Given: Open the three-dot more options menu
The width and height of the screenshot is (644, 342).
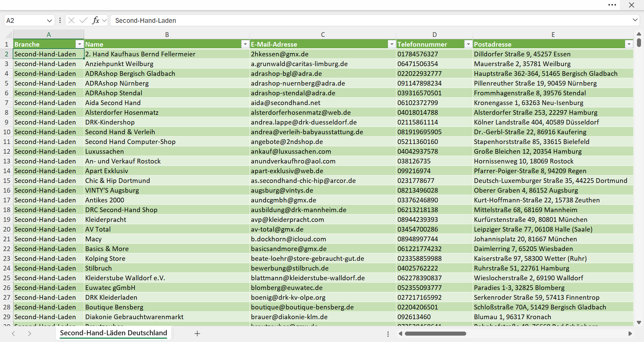Looking at the screenshot, I should click(x=612, y=5).
